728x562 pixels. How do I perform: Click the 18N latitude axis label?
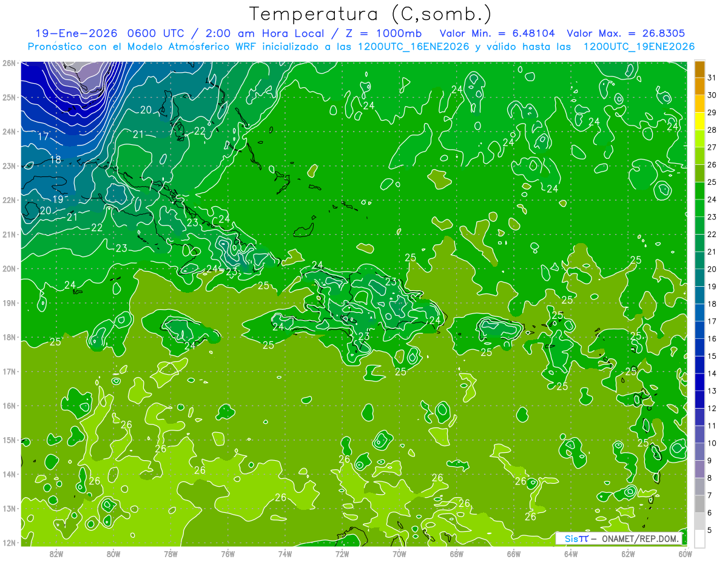(x=8, y=337)
